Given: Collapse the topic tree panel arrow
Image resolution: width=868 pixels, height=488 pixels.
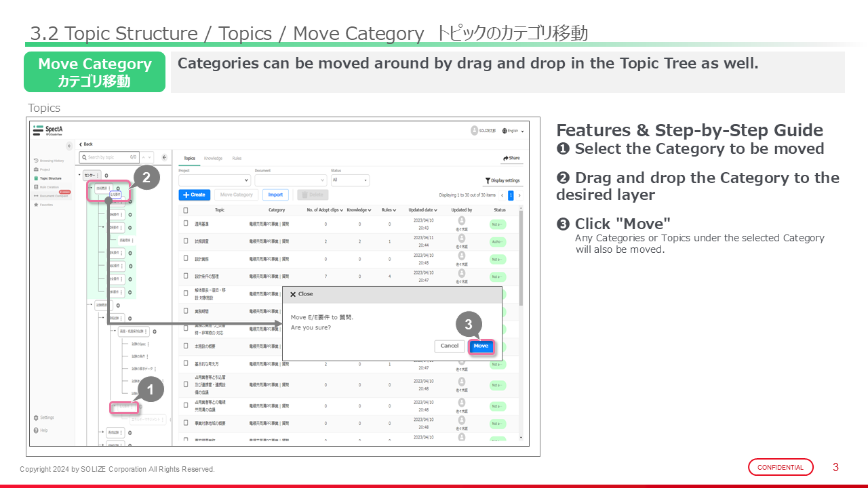Looking at the screenshot, I should [x=164, y=157].
